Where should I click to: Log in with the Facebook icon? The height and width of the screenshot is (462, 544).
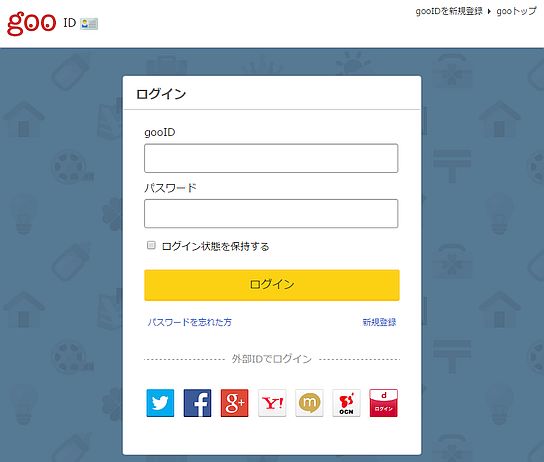coord(197,403)
